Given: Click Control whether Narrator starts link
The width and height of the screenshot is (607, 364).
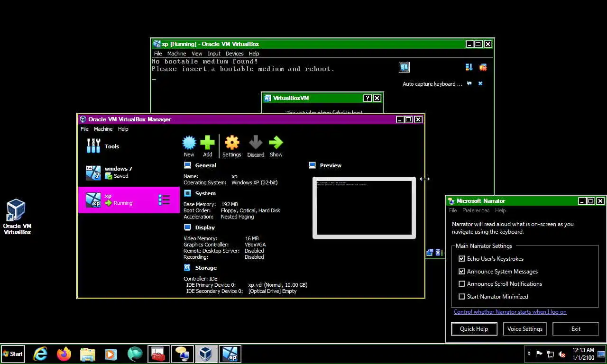Looking at the screenshot, I should click(x=510, y=312).
